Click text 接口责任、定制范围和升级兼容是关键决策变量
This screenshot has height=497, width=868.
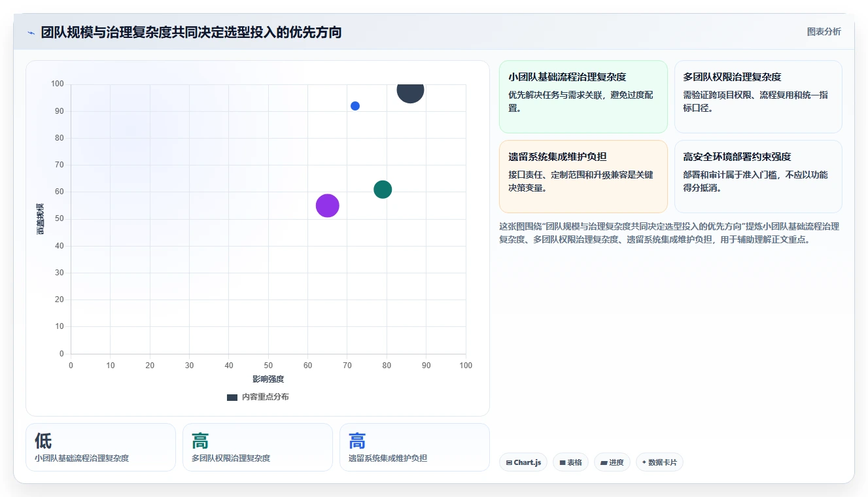(x=581, y=181)
